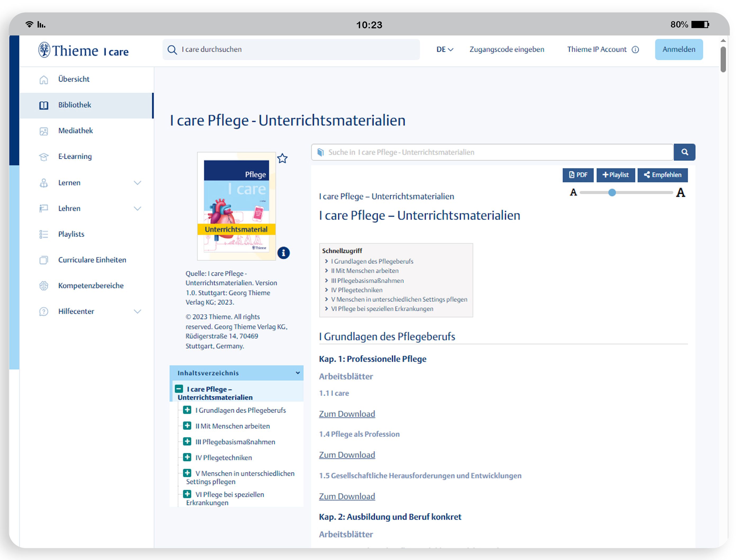The height and width of the screenshot is (560, 742).
Task: Click Zugangscode eingeben link
Action: [506, 50]
